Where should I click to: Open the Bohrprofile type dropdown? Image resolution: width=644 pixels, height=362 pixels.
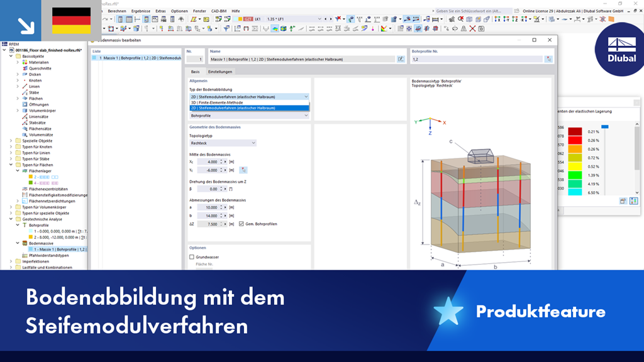pyautogui.click(x=249, y=116)
